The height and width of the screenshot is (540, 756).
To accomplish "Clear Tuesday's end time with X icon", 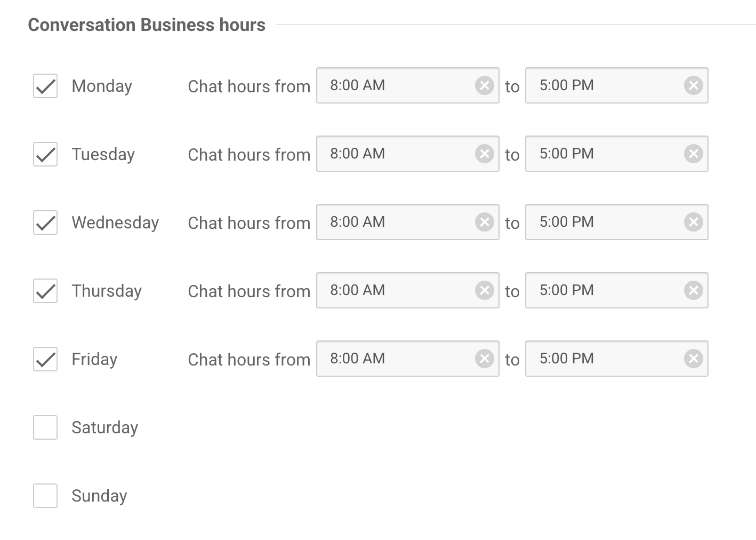I will pos(693,154).
